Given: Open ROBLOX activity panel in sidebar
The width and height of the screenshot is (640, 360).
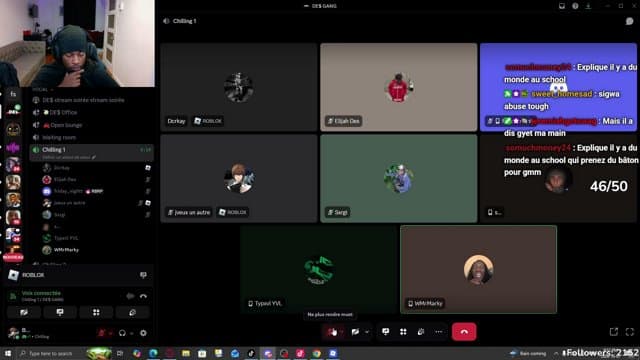Looking at the screenshot, I should point(78,275).
